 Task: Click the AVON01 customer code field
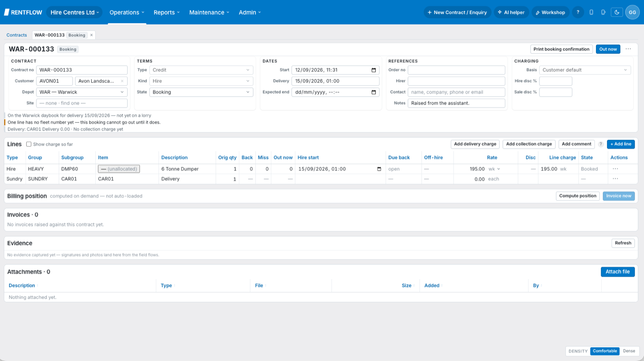coord(55,81)
